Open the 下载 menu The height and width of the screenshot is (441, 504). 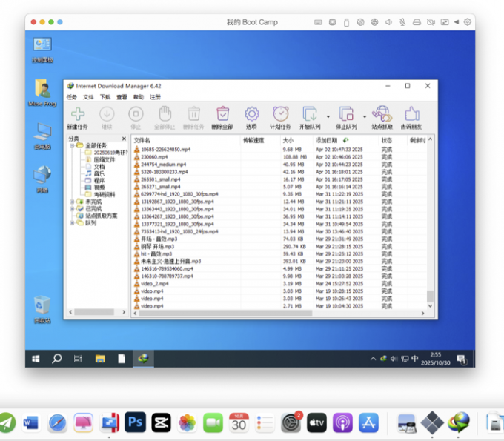(x=105, y=97)
